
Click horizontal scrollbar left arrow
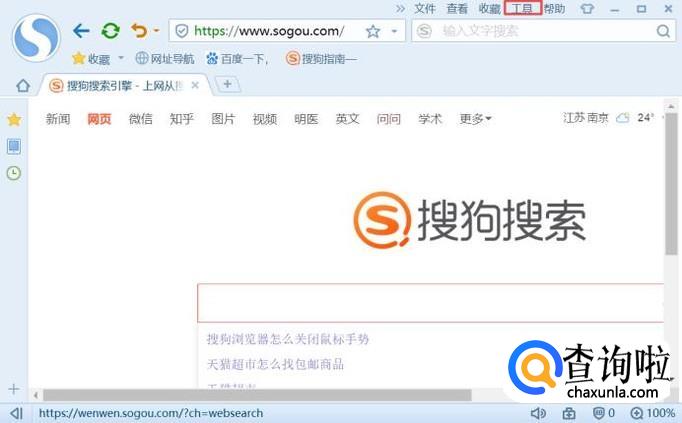36,395
